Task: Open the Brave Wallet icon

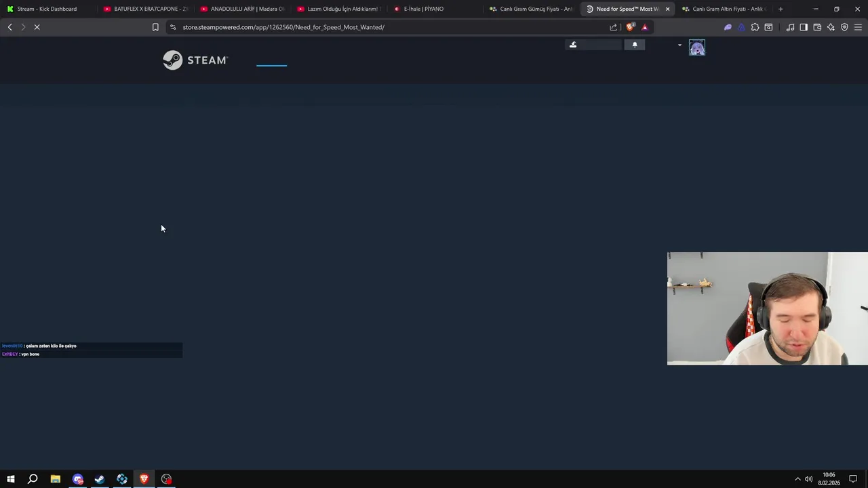Action: pos(817,27)
